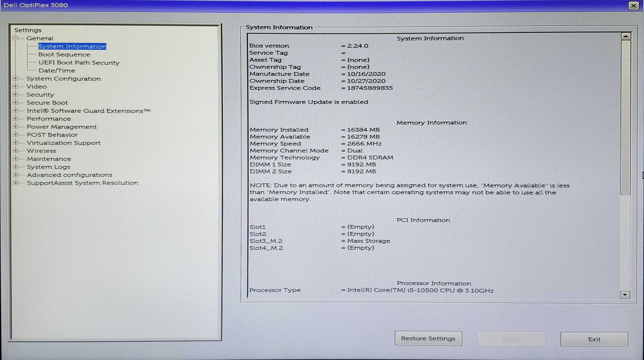
Task: Click the Memory Installed value 16384 MB
Action: point(363,130)
